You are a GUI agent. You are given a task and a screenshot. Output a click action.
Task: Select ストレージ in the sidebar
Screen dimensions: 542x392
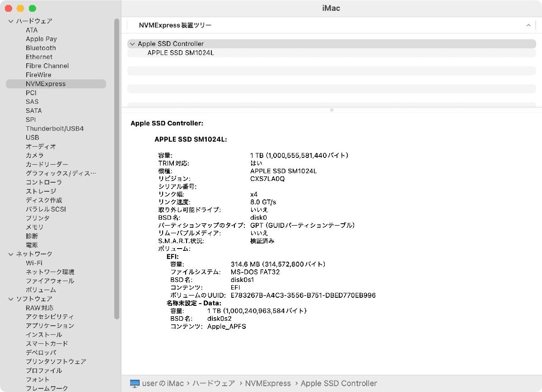coord(41,191)
